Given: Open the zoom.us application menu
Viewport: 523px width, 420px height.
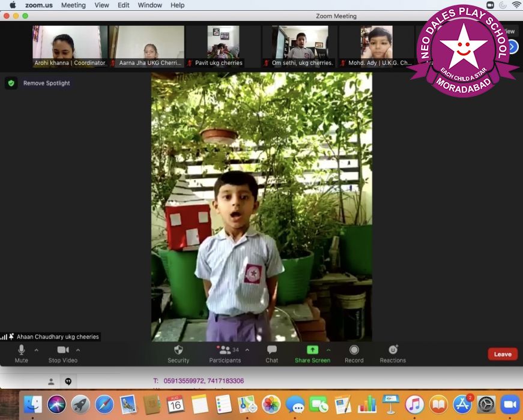Looking at the screenshot, I should 38,5.
